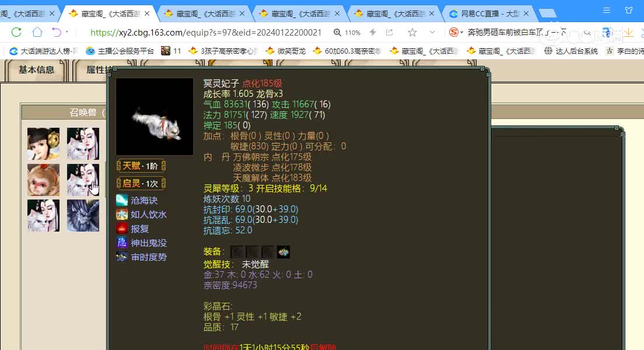Select the monkey-face pet thumbnail
Screen dimensions: 644x350
pyautogui.click(x=44, y=180)
